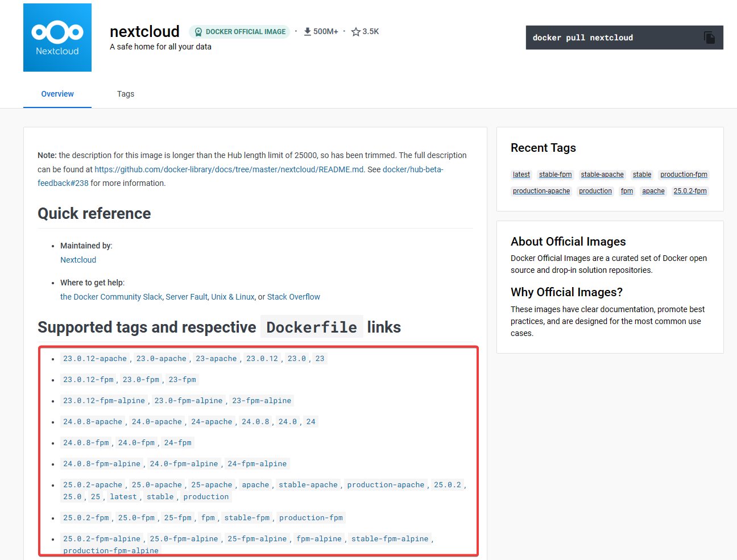Click the 3.5K stars count
This screenshot has width=737, height=560.
(x=371, y=32)
